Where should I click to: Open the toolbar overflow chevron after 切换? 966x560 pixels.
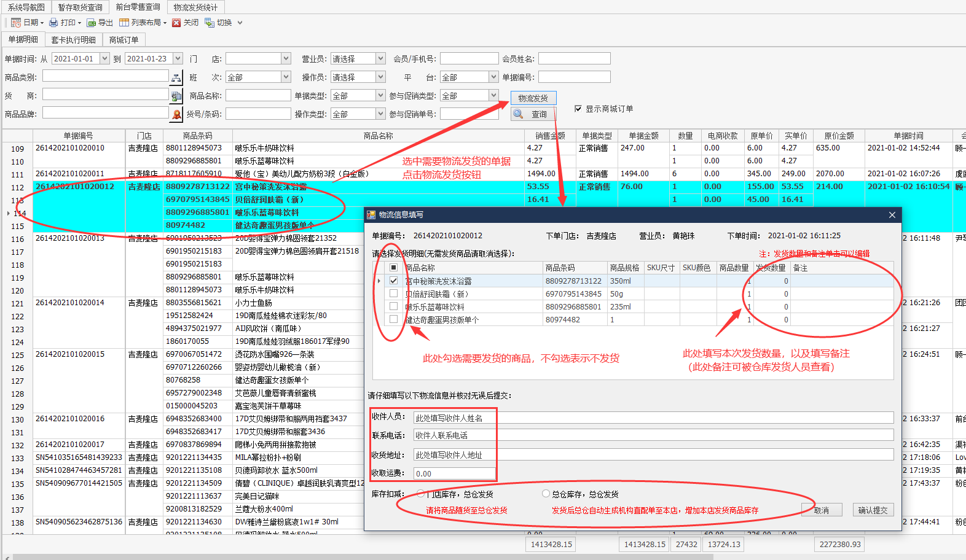[x=240, y=23]
